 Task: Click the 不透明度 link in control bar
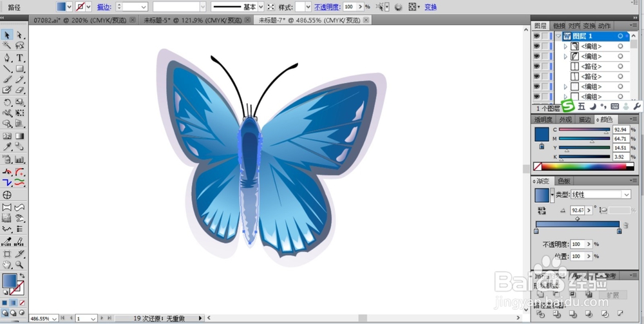coord(327,7)
